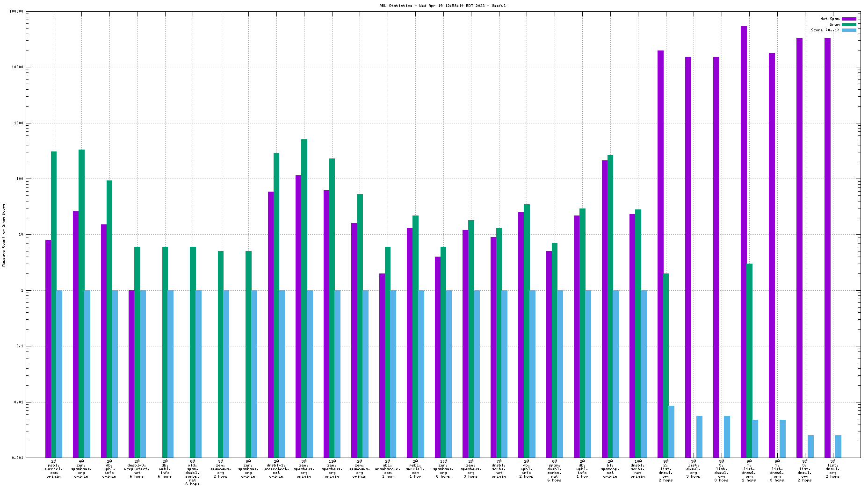
Task: Click the 100000 tick label on the y-axis
Action: 16,12
